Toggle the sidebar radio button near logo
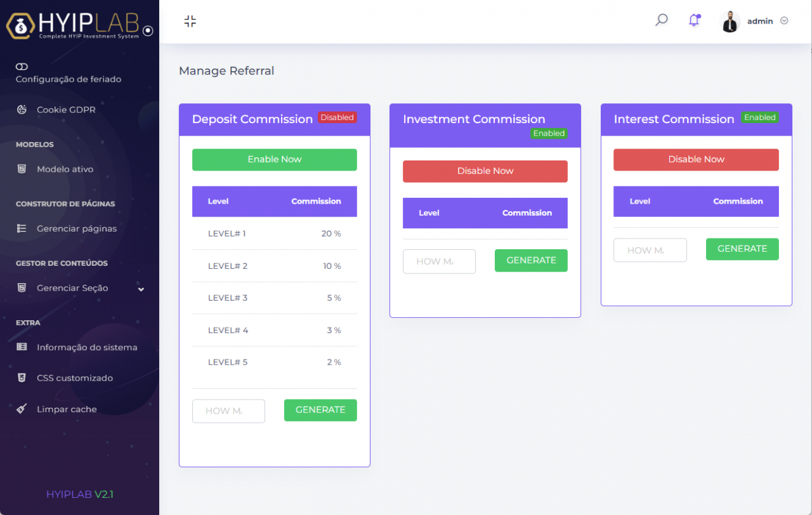The height and width of the screenshot is (515, 812). pyautogui.click(x=148, y=30)
